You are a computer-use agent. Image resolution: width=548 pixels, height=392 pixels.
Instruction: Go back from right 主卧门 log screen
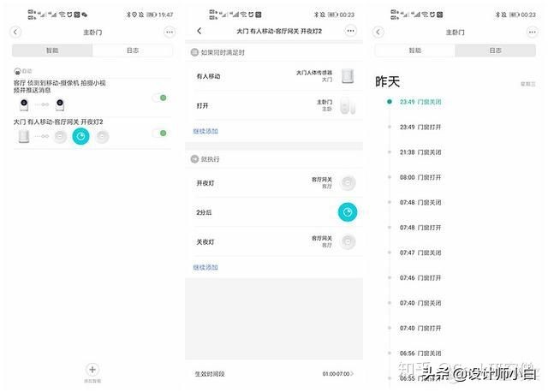[x=378, y=33]
